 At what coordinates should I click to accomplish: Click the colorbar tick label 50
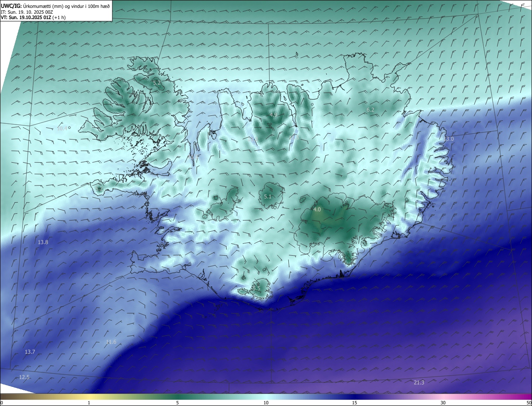[x=529, y=403]
